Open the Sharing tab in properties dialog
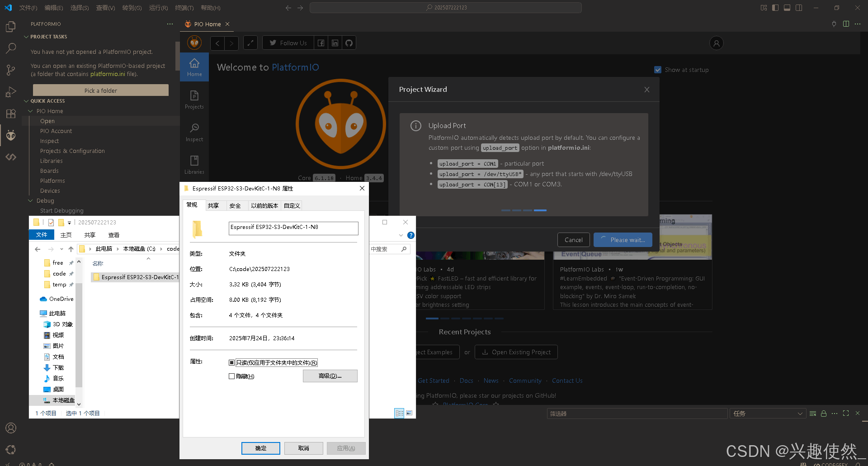868x466 pixels. coord(213,205)
